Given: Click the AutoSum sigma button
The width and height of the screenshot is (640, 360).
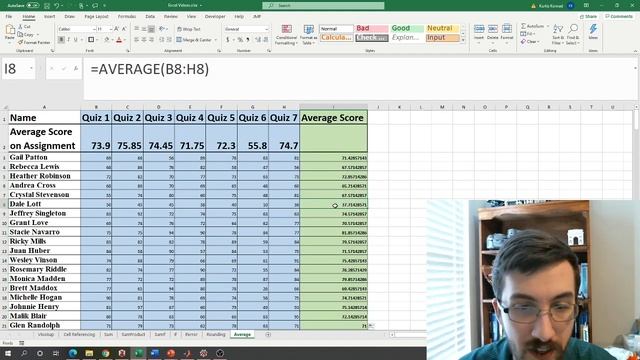Looking at the screenshot, I should click(x=532, y=26).
